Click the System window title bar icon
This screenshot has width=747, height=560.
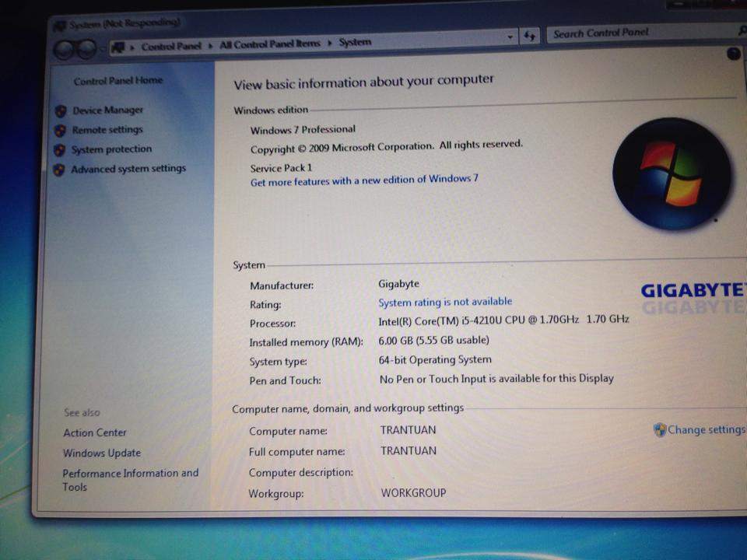61,26
